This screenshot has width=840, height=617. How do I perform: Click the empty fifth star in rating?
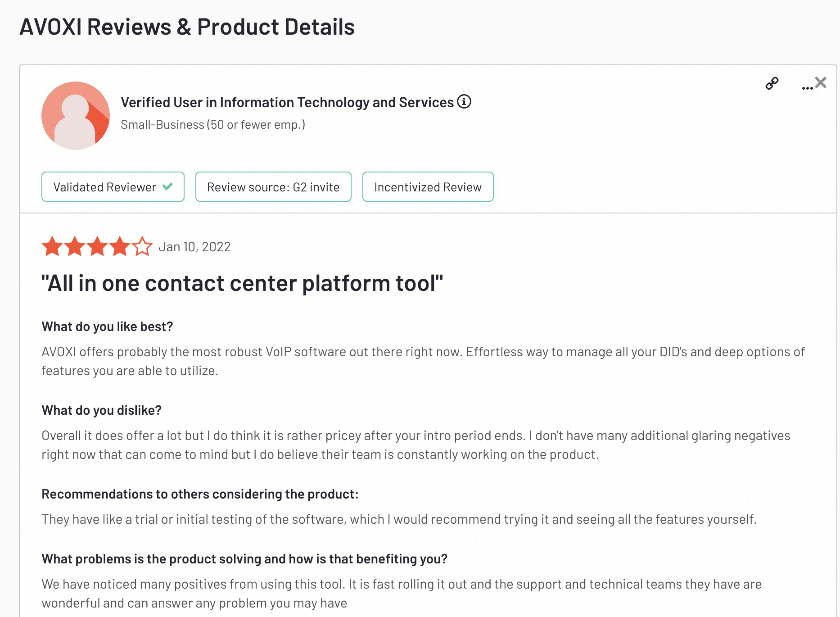click(x=142, y=246)
